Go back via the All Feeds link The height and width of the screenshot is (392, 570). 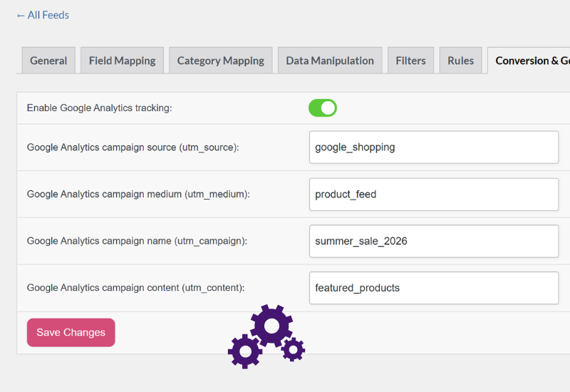tap(43, 15)
